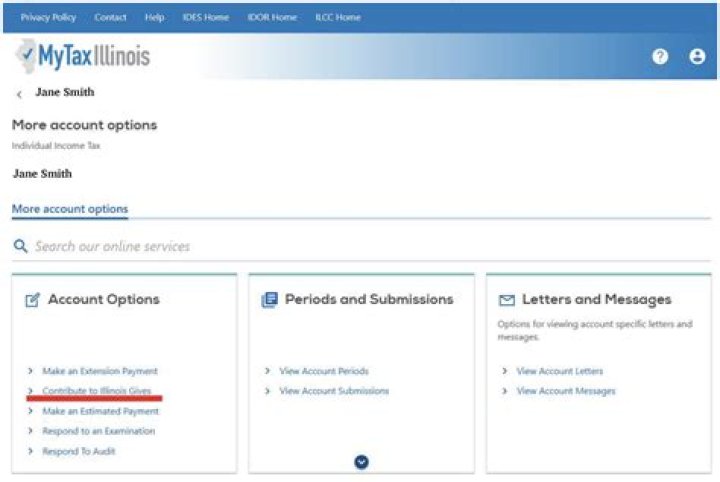Go to IDOR Home
Screen dimensions: 720x482
click(x=272, y=17)
